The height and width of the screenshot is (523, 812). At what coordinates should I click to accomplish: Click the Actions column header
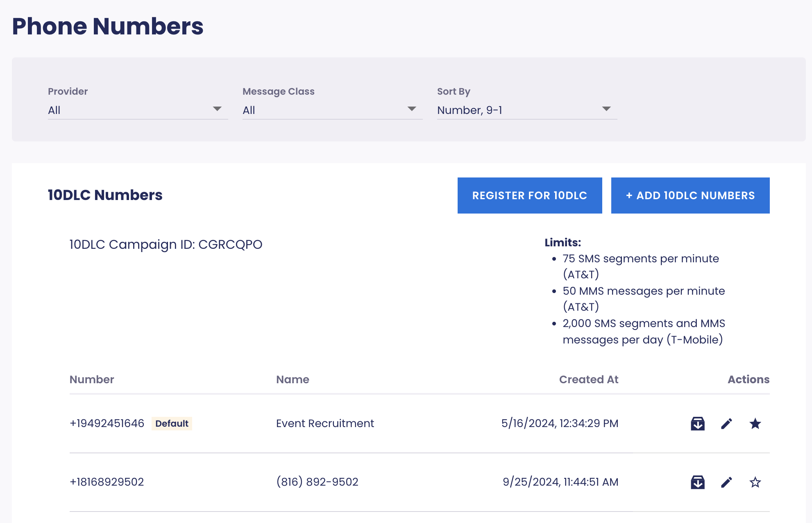(x=748, y=380)
